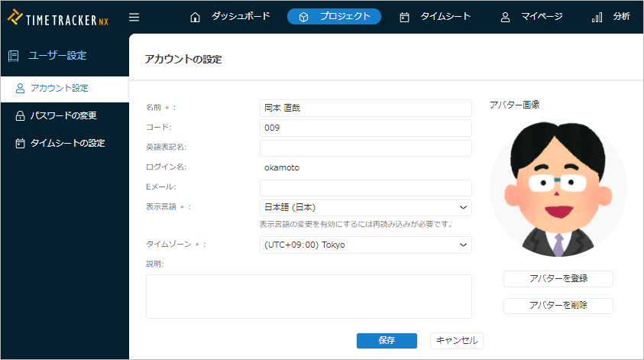Open the ダッシュボード tab
This screenshot has width=644, height=360.
[x=240, y=16]
